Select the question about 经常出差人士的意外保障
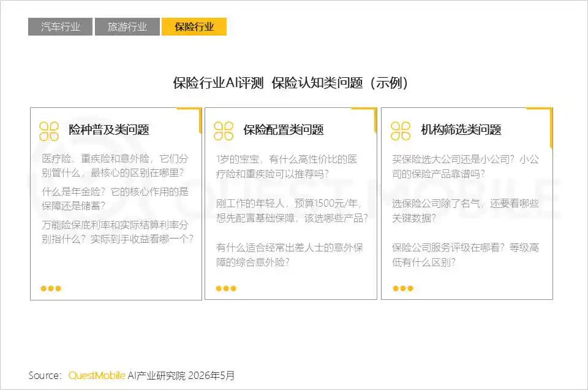The height and width of the screenshot is (390, 588). tap(290, 254)
